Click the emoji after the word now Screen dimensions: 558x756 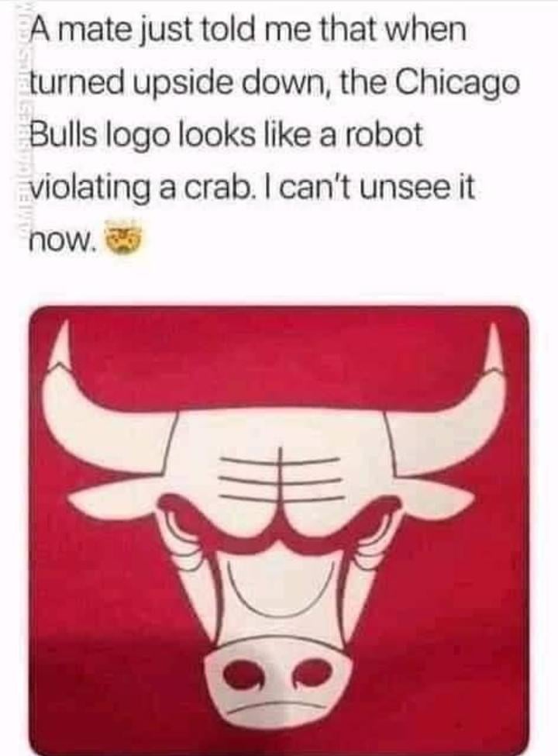click(x=124, y=237)
